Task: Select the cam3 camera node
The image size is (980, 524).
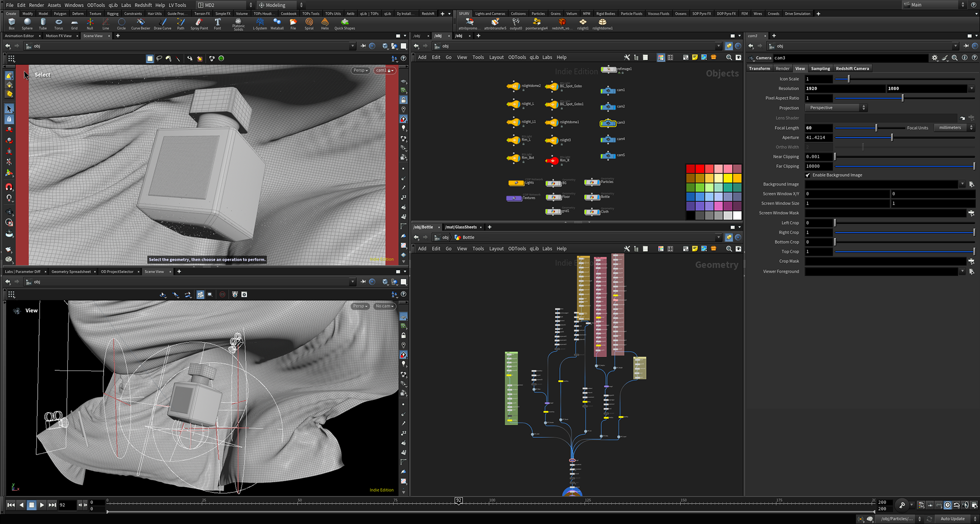Action: pos(608,122)
